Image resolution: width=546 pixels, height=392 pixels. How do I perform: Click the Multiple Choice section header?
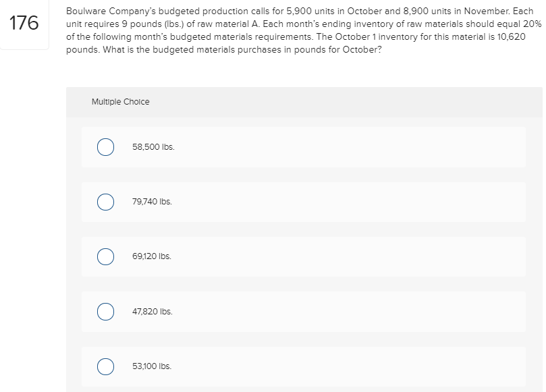[120, 102]
